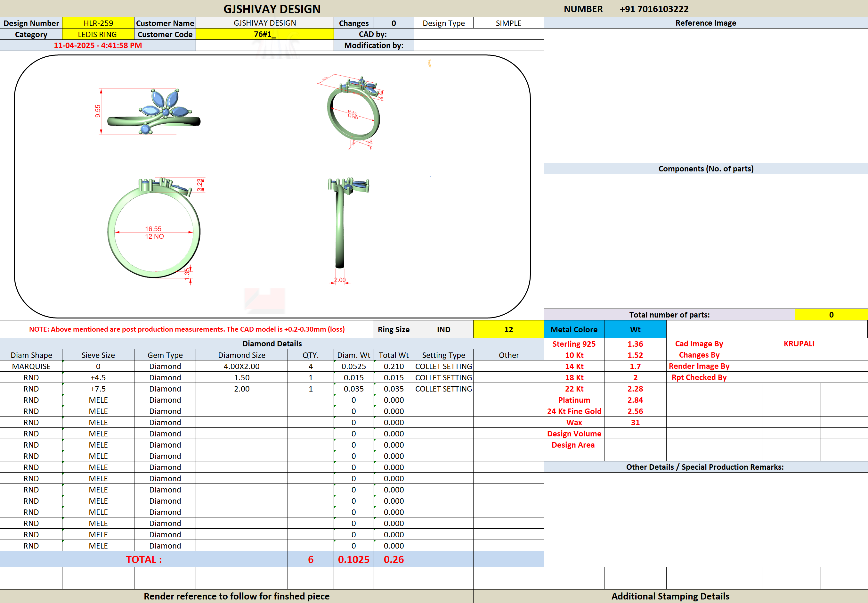Click the 24 Kt Fine Gold label

574,411
